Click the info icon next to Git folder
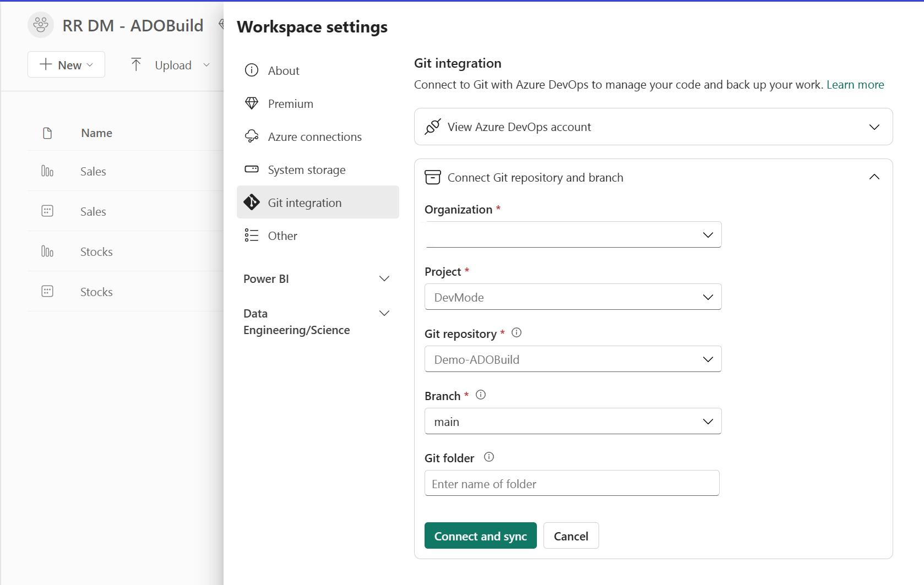Viewport: 924px width, 585px height. 488,457
